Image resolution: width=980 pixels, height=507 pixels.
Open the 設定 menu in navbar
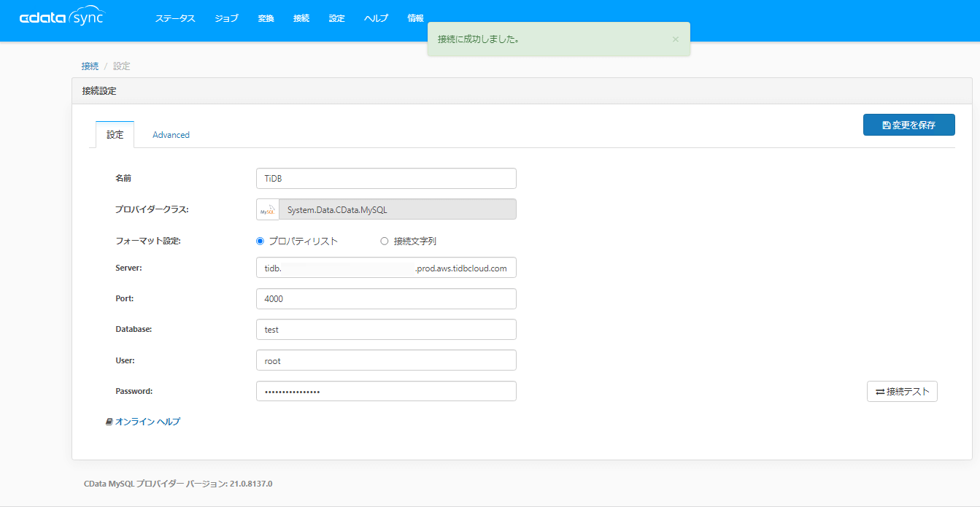click(336, 19)
